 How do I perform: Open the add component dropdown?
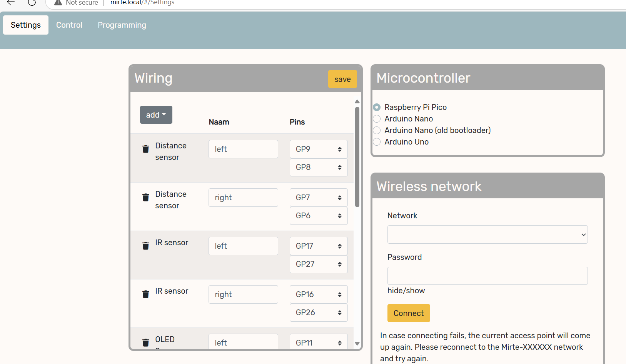[156, 115]
